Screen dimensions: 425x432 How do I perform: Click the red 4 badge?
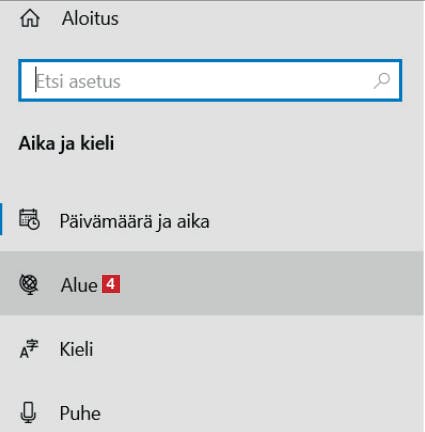coord(111,284)
